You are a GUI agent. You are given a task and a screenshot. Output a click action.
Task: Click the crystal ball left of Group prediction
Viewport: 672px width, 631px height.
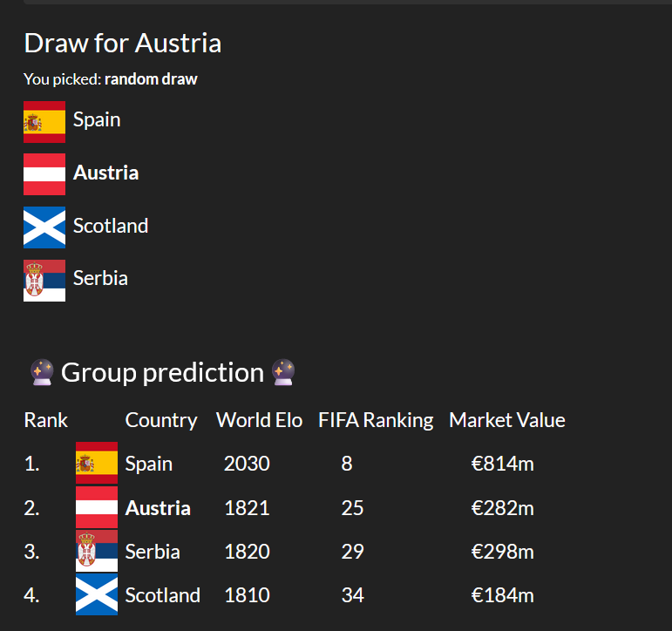click(41, 373)
